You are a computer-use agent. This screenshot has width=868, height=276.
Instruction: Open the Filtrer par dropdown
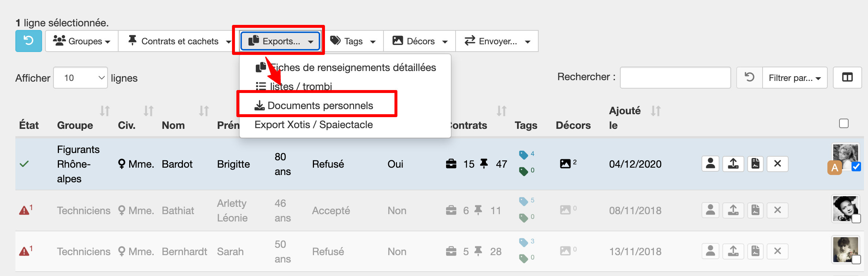point(795,78)
